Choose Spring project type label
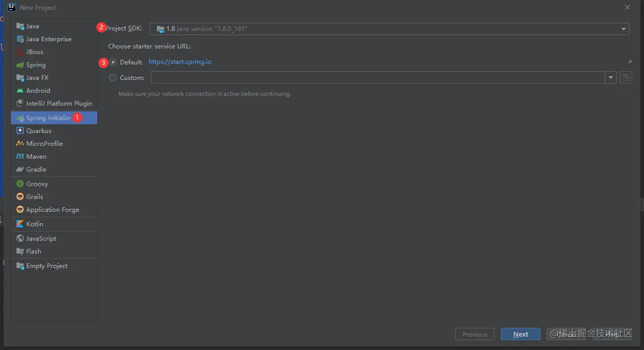Screen dimensions: 644x350 point(36,65)
